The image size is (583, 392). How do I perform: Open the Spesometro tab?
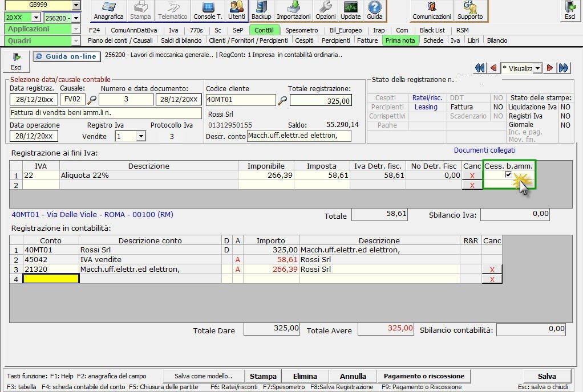[x=302, y=30]
